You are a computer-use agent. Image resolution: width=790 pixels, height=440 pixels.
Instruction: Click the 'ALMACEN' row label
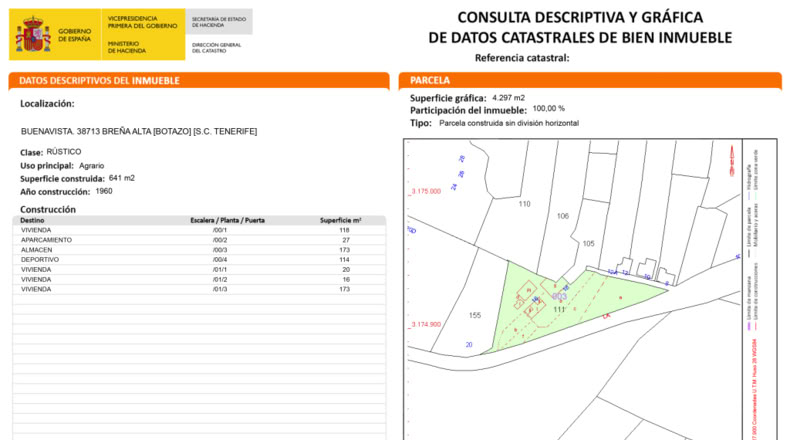coord(36,250)
